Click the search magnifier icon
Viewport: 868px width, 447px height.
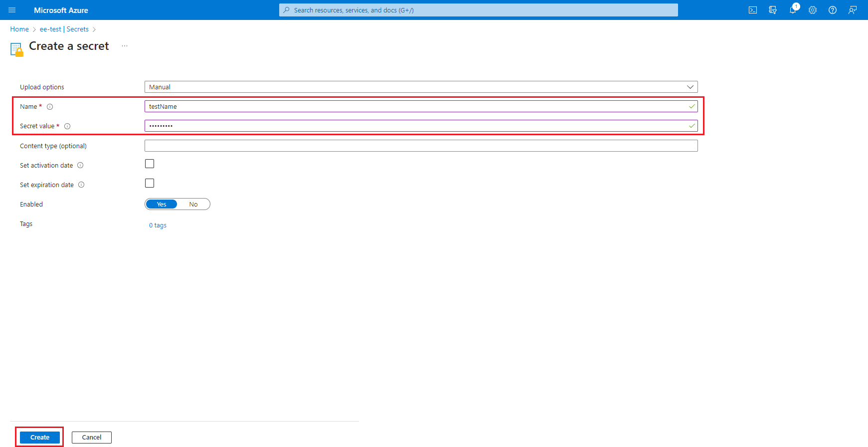287,10
